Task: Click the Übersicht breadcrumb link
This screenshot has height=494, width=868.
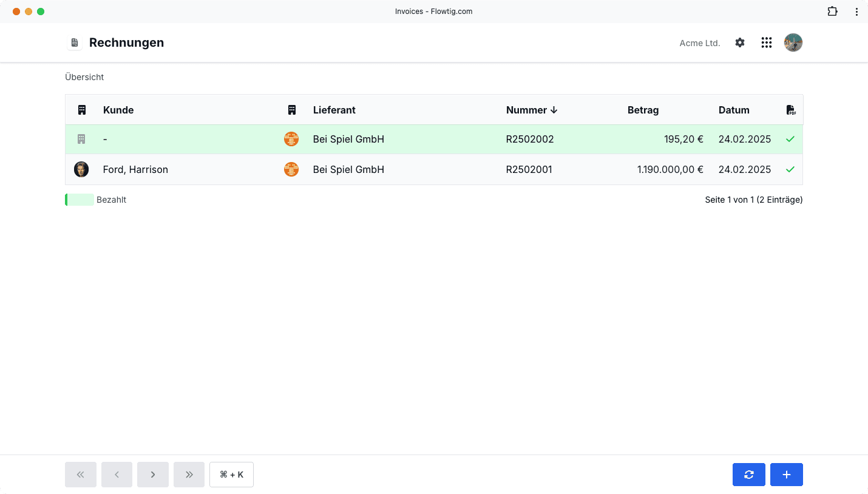Action: [84, 77]
